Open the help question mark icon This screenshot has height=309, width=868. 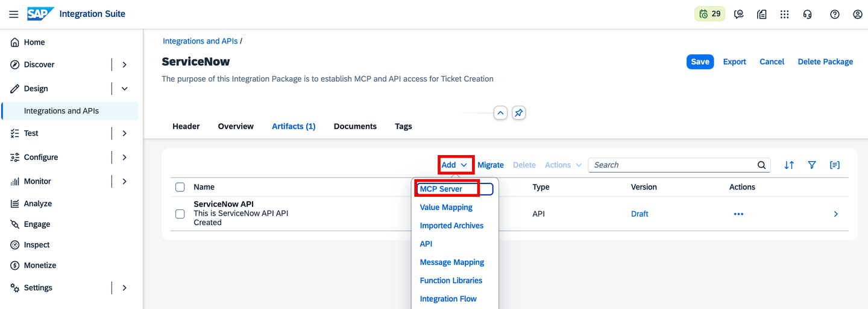pyautogui.click(x=835, y=14)
